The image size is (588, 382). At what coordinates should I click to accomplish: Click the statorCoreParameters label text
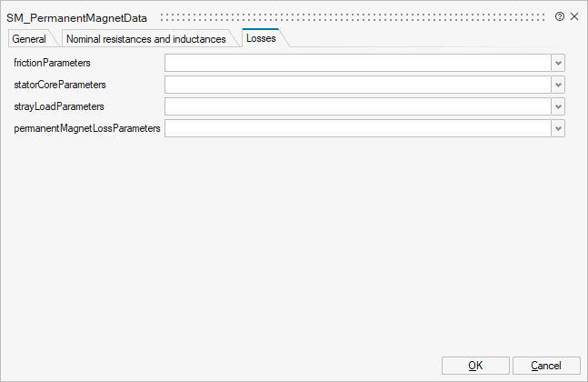pyautogui.click(x=60, y=85)
